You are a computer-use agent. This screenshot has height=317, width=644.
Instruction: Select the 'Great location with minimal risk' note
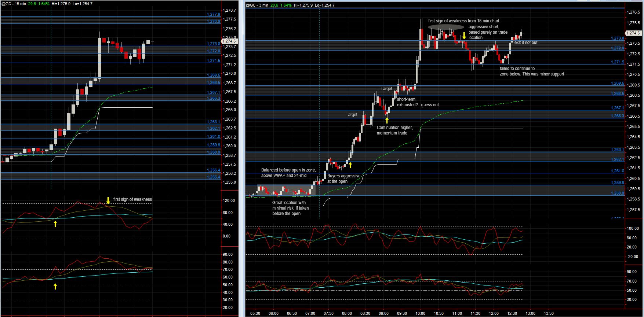[x=290, y=208]
